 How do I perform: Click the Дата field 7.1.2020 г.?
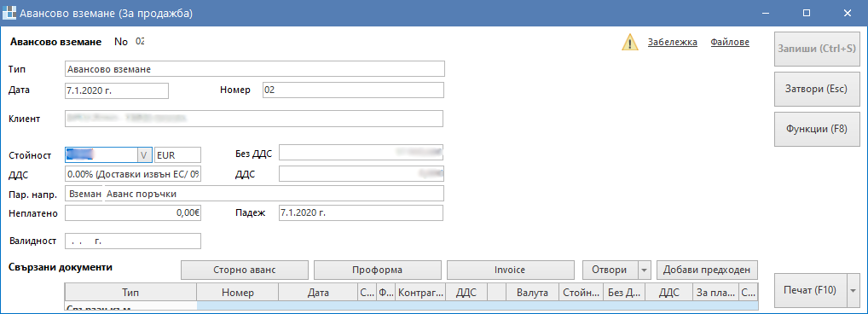[x=116, y=90]
